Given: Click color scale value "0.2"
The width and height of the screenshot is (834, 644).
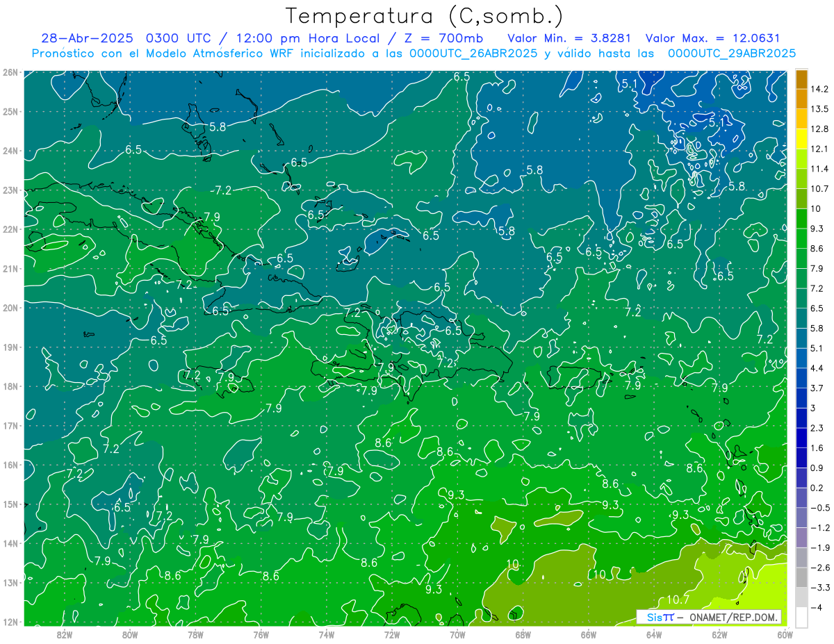Looking at the screenshot, I should 817,488.
